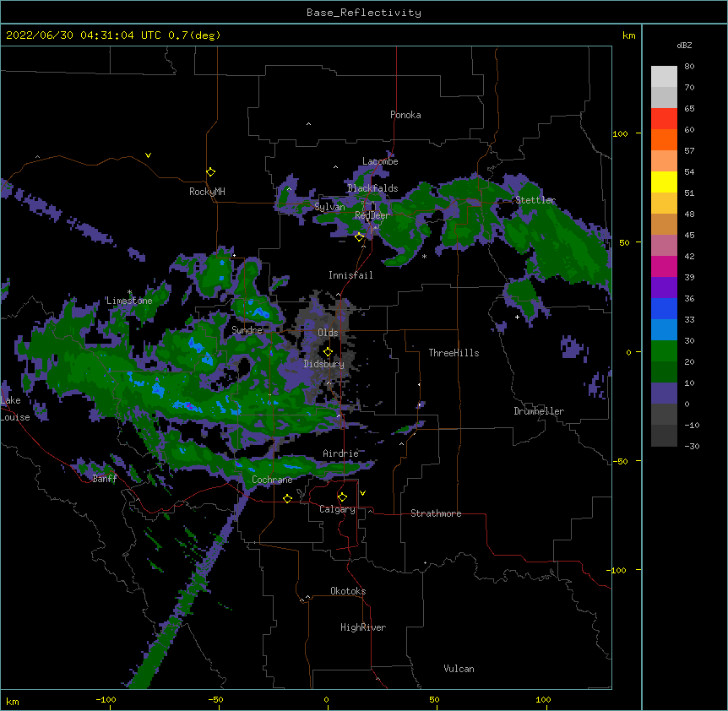Click the km unit label at top right
This screenshot has width=728, height=711.
click(x=629, y=35)
